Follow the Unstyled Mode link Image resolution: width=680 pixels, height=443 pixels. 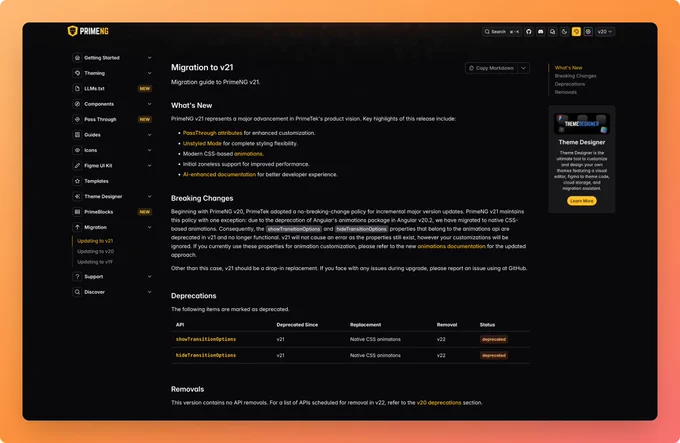coord(202,143)
